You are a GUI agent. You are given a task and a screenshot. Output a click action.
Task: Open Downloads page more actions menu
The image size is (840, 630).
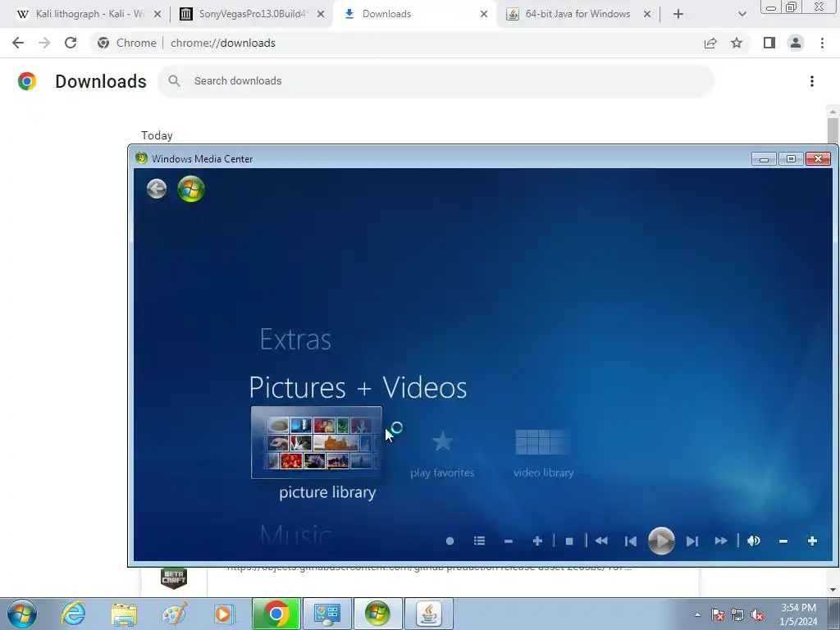click(x=812, y=81)
